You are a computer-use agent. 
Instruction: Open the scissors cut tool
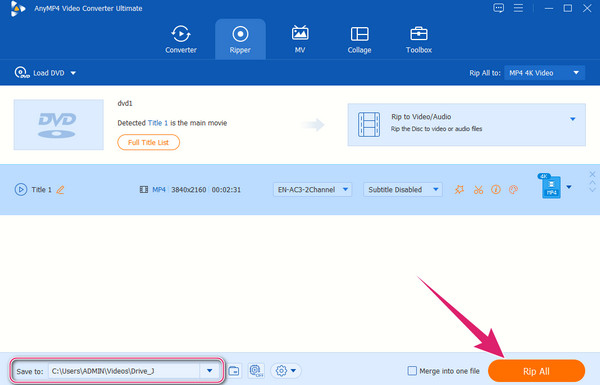[478, 189]
